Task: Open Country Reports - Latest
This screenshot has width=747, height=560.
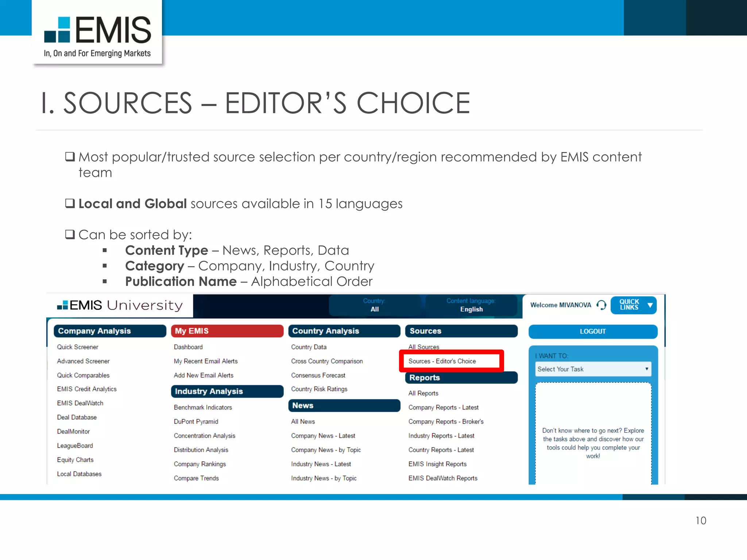Action: pos(441,450)
